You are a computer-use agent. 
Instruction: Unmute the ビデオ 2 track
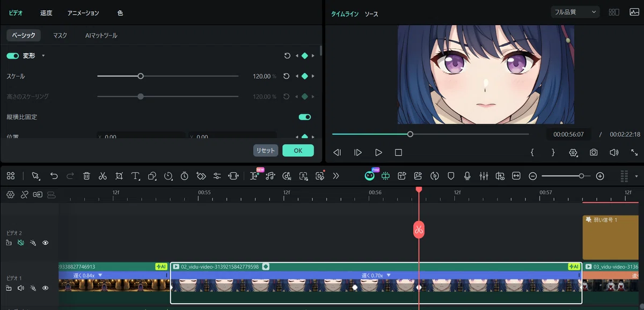[21, 243]
